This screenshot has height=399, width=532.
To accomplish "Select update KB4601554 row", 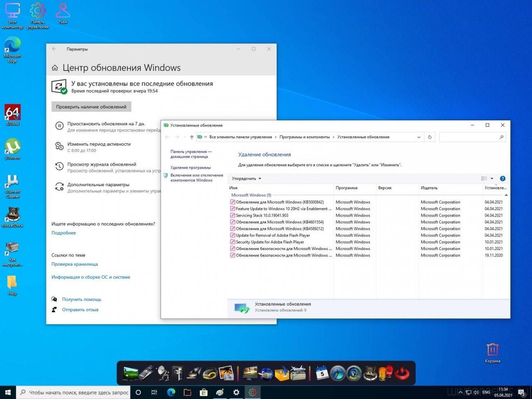I will point(368,222).
